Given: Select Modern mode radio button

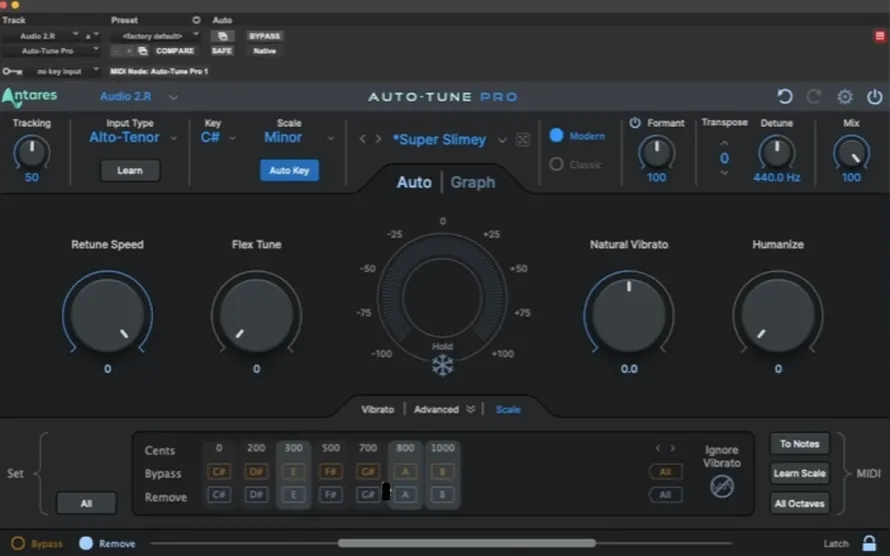Looking at the screenshot, I should [x=556, y=136].
